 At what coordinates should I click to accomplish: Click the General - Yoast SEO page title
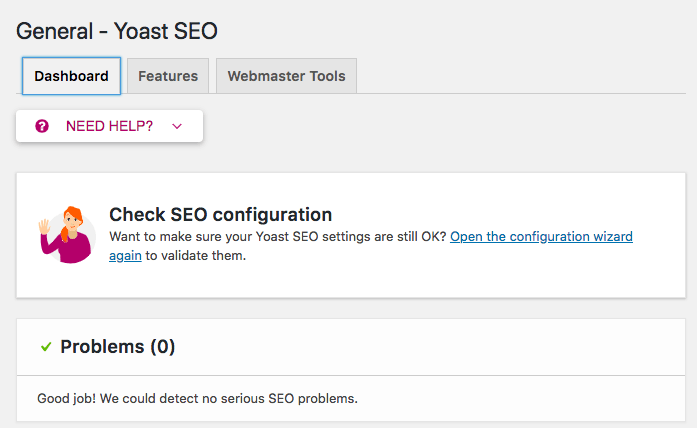click(x=117, y=31)
